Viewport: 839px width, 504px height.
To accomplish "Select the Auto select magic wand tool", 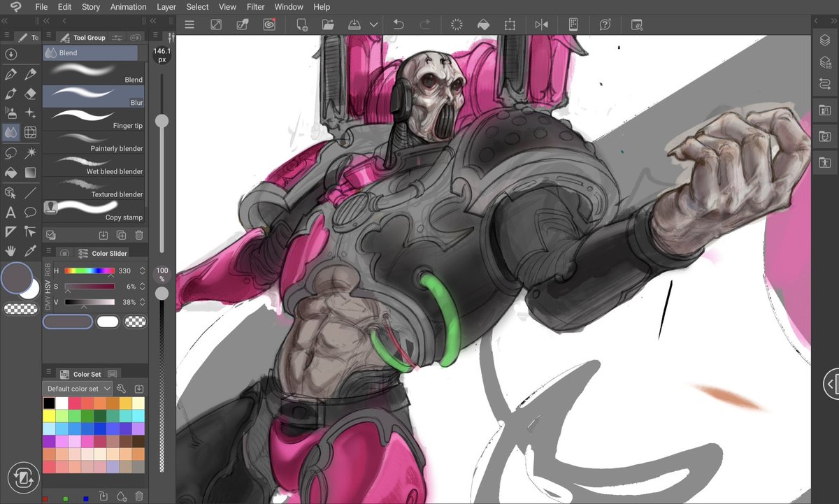I will pos(30,152).
